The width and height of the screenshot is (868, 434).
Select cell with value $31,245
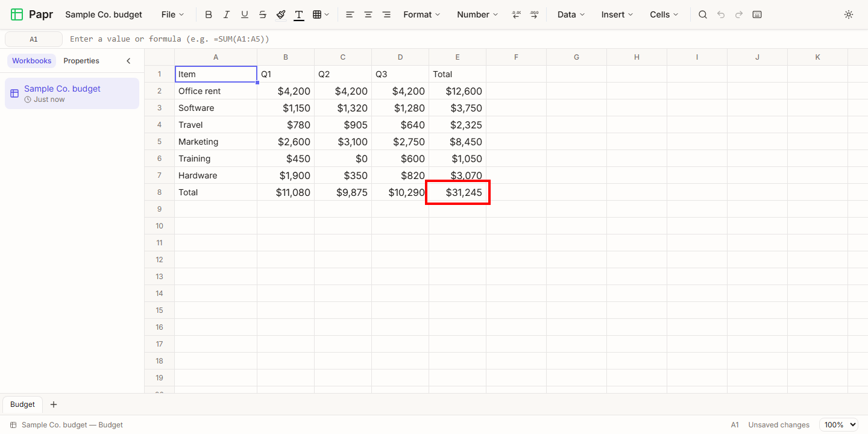coord(458,192)
